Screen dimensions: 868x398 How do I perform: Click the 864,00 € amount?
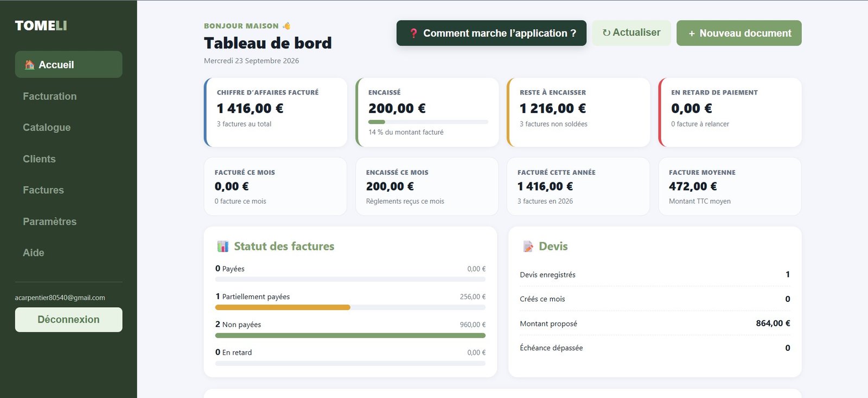coord(773,323)
